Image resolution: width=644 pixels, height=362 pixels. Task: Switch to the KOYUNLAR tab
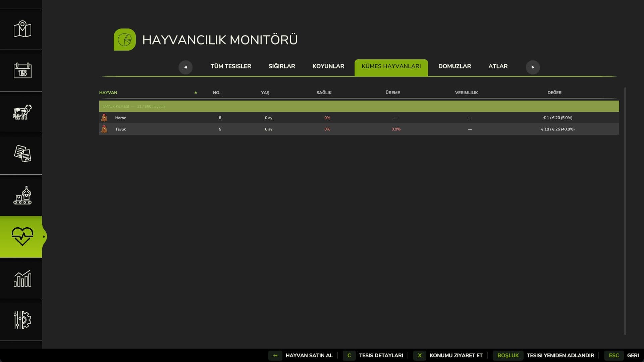point(328,66)
